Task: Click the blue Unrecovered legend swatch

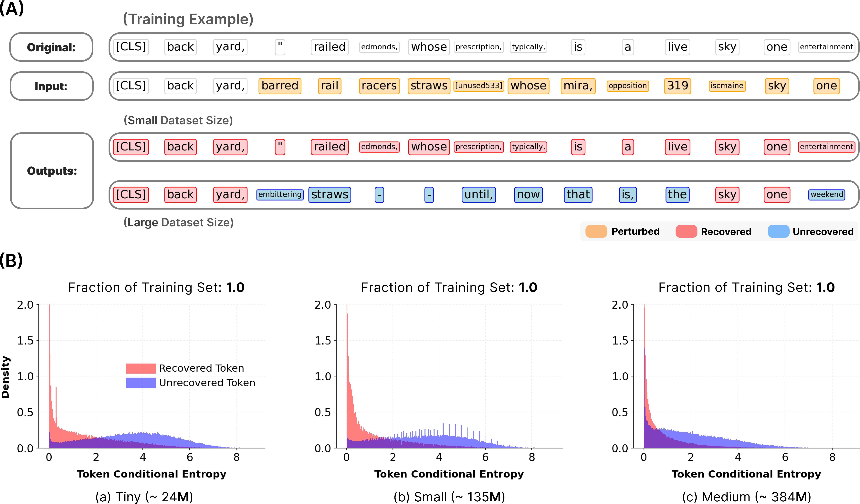Action: [778, 231]
